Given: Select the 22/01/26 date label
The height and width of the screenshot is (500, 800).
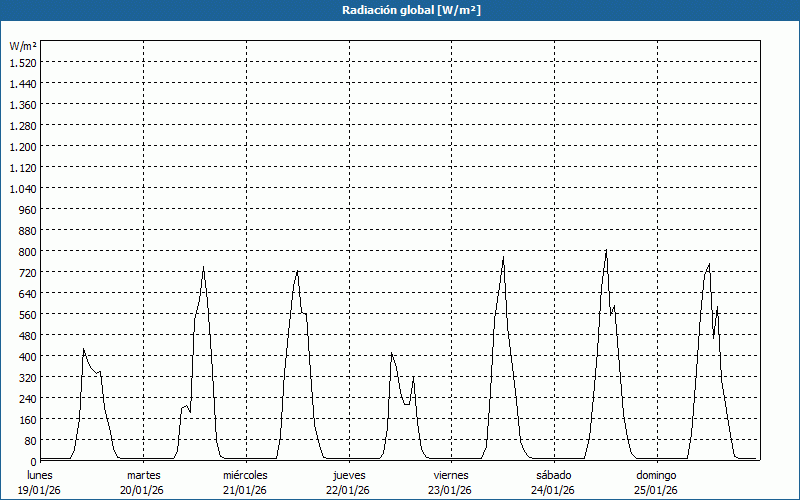Looking at the screenshot, I should pos(348,490).
